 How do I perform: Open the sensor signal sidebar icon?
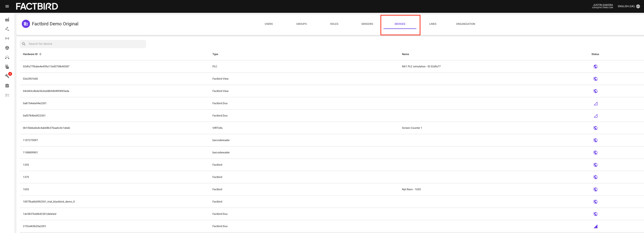click(x=7, y=38)
